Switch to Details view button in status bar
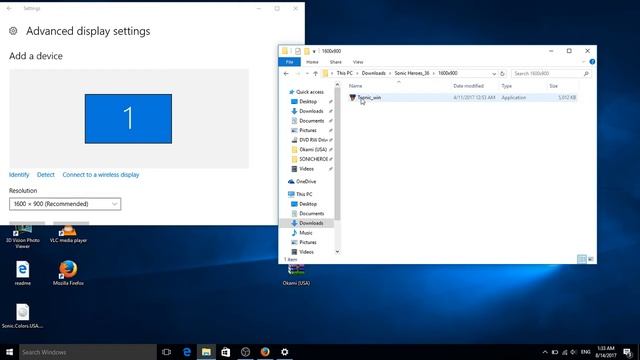The image size is (640, 360). (582, 259)
